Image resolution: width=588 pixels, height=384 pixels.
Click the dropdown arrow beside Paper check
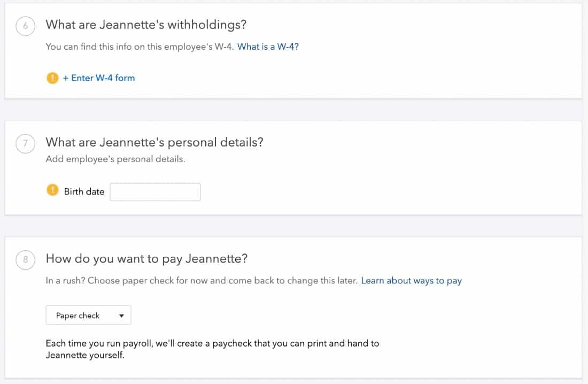121,316
